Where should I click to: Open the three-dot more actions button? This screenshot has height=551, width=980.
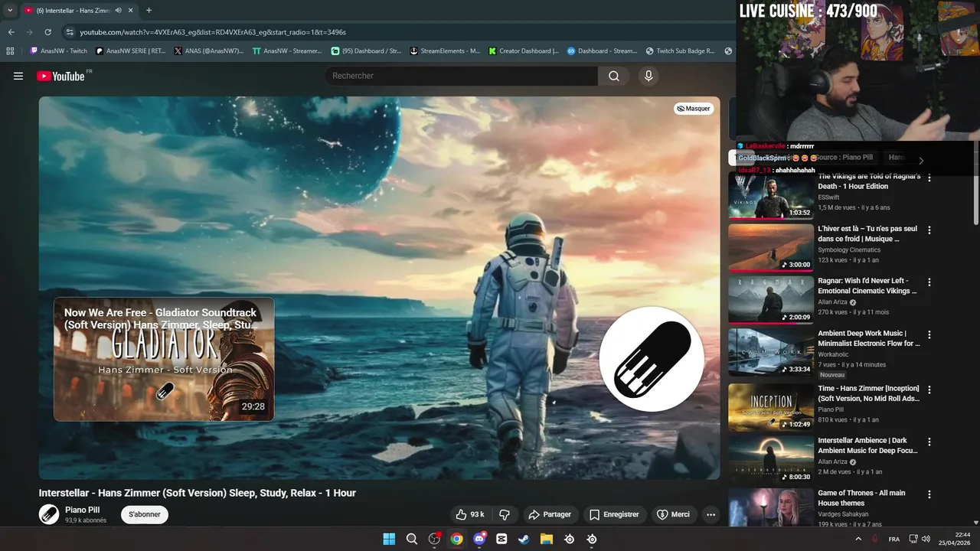[x=710, y=514]
